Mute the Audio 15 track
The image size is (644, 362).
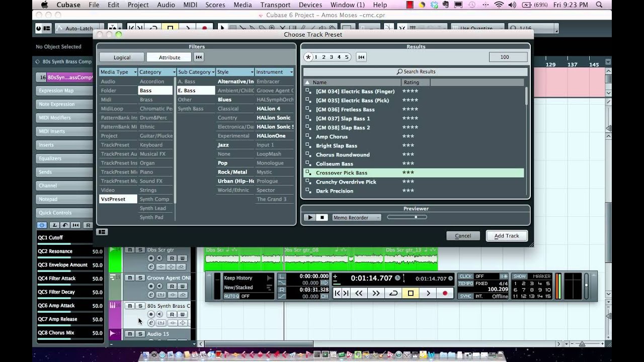click(129, 334)
